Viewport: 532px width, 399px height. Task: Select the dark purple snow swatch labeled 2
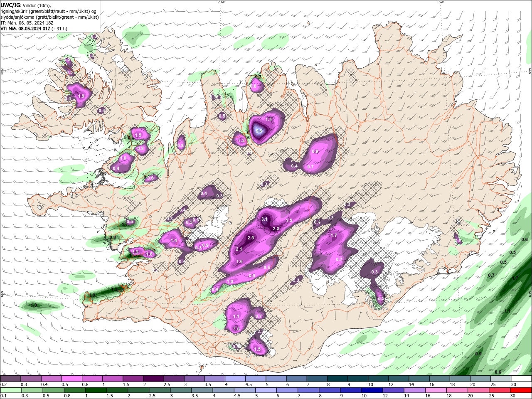click(153, 379)
